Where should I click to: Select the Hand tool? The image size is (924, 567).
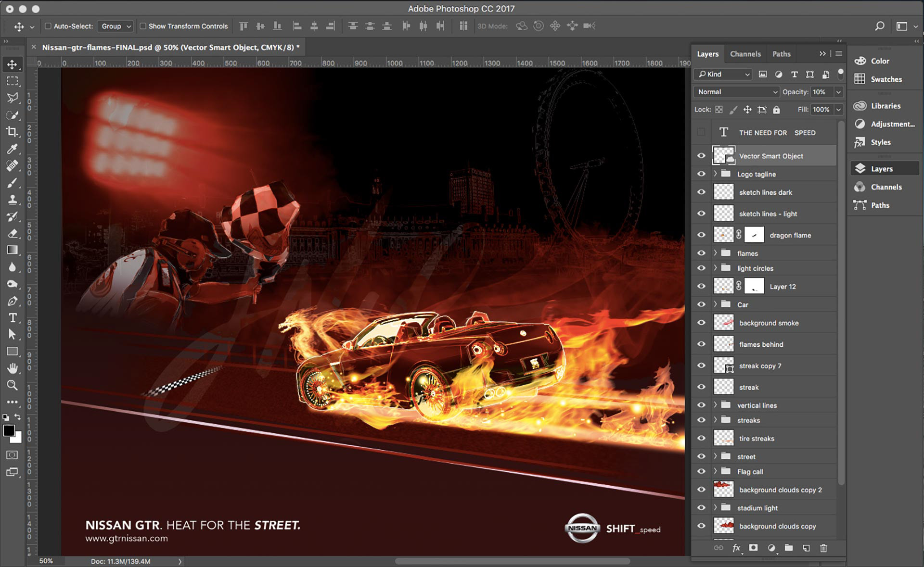[12, 368]
